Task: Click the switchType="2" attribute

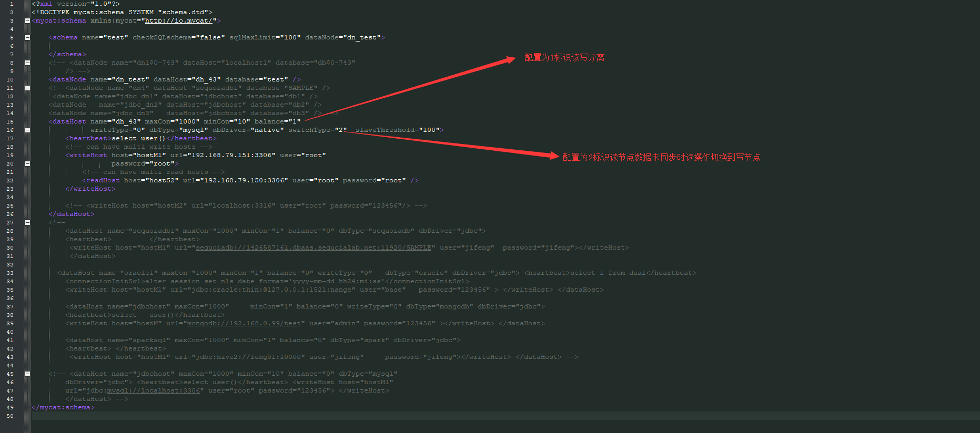Action: pos(318,130)
